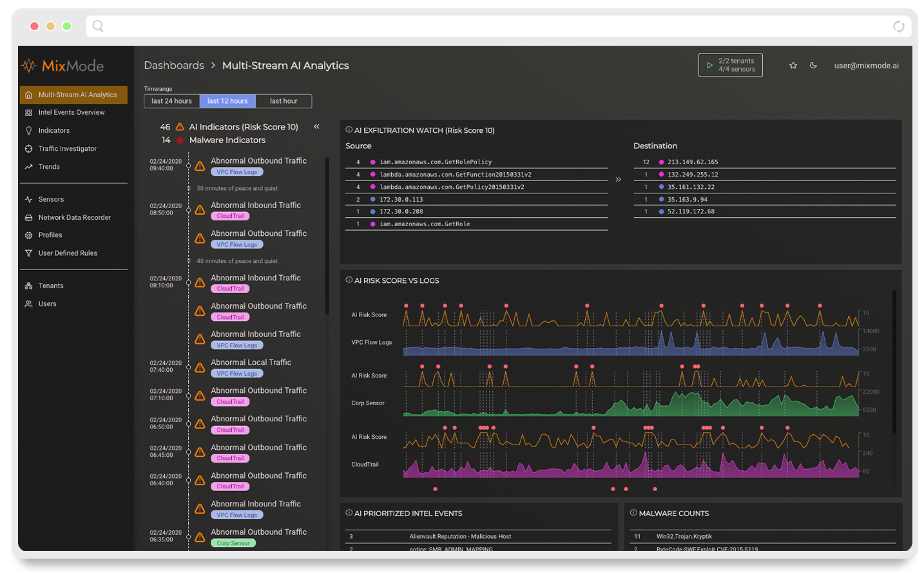The image size is (924, 578).
Task: Click the User Defined Rules filter icon
Action: click(28, 253)
